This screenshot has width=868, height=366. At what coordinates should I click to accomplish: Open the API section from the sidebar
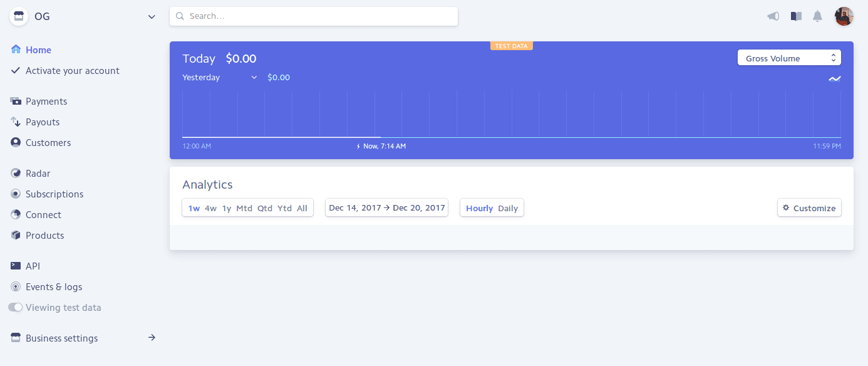(x=33, y=266)
